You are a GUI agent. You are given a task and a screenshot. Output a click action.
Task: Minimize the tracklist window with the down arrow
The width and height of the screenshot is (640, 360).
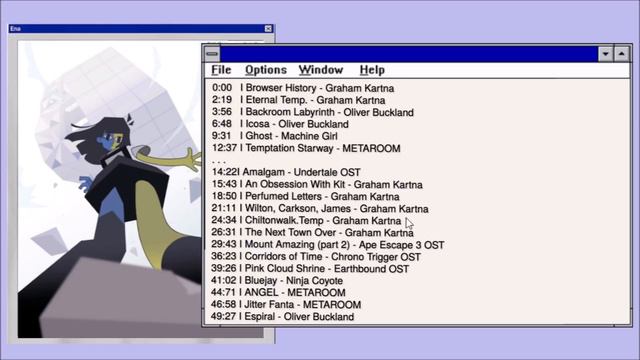coord(606,54)
